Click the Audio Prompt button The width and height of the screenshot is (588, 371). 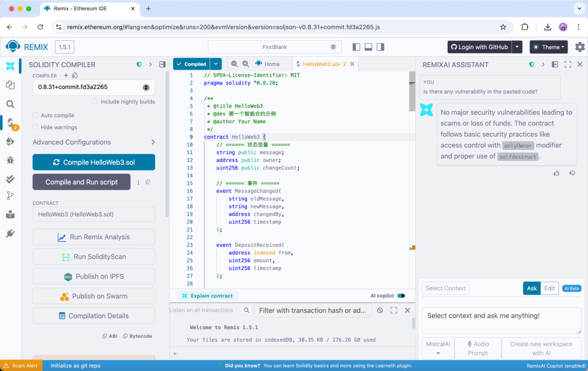(x=478, y=348)
